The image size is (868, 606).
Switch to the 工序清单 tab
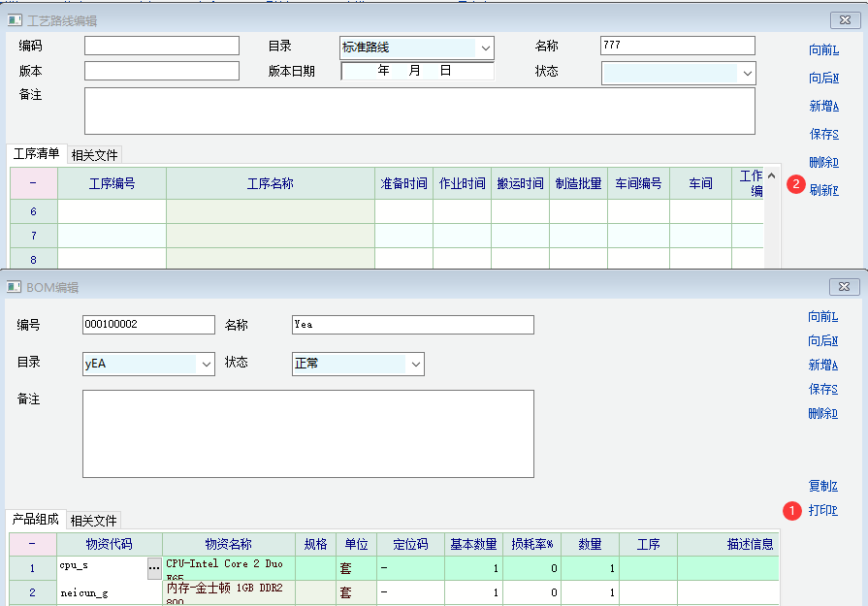click(x=36, y=154)
